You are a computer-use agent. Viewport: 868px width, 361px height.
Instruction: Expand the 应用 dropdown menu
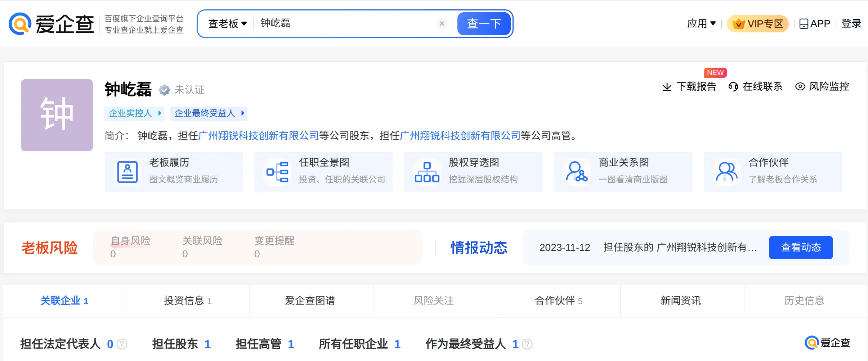[x=701, y=24]
